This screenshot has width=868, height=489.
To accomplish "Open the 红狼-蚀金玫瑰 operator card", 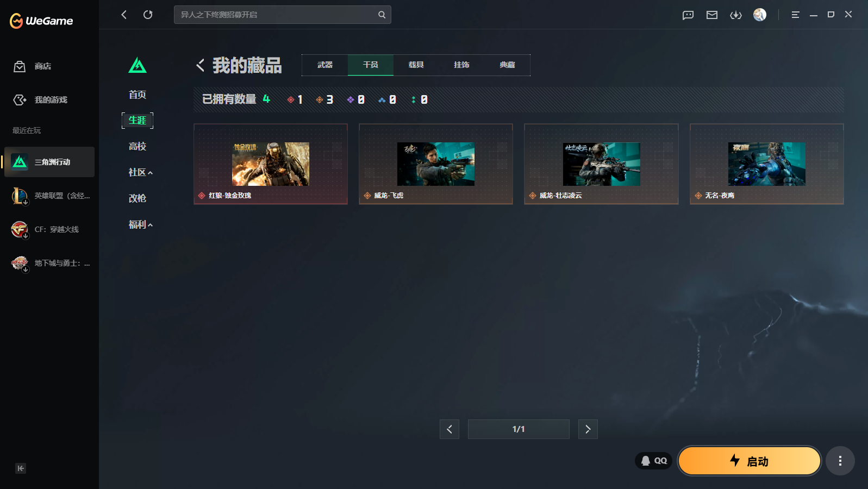I will (x=271, y=164).
